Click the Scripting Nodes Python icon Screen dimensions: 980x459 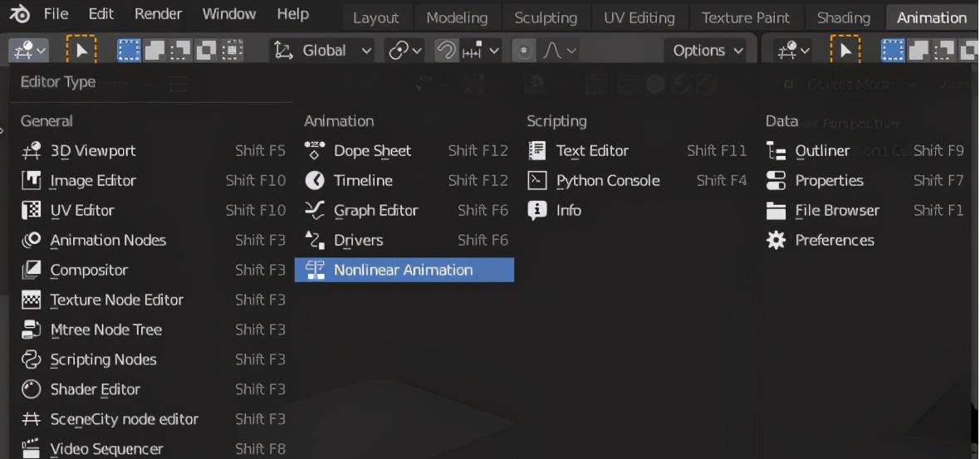(32, 359)
